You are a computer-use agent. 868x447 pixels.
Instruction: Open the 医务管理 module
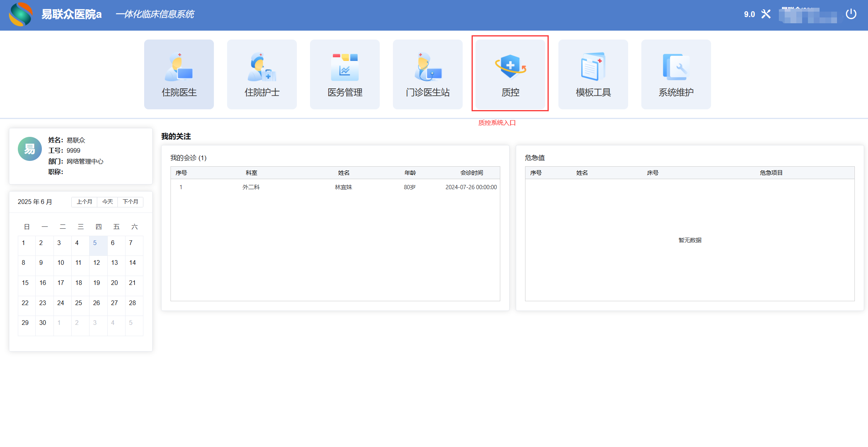(344, 74)
